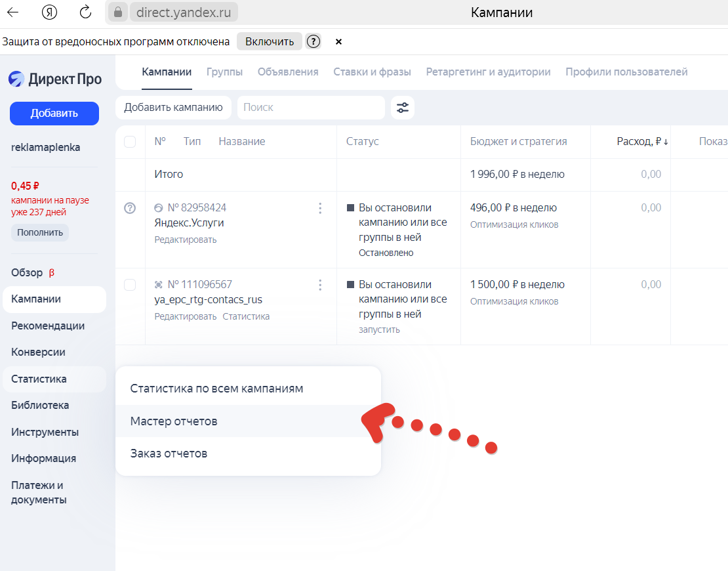Open Профили пользователей tab
The width and height of the screenshot is (728, 571).
(626, 72)
